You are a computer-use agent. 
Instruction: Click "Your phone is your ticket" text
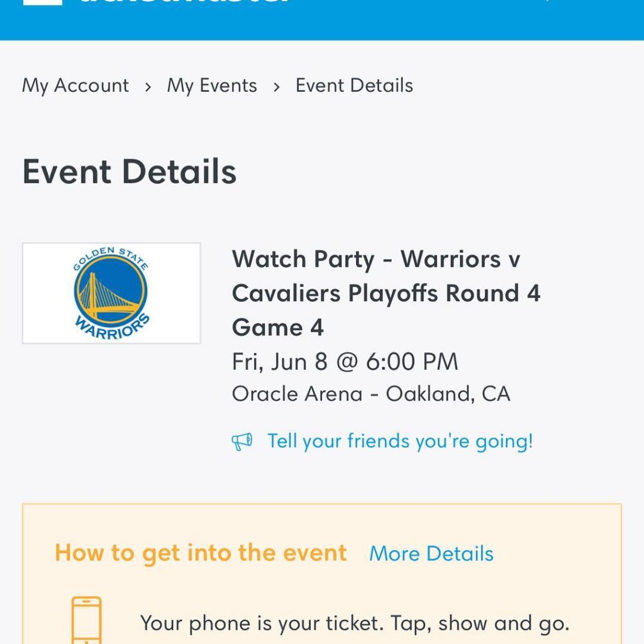[x=355, y=623]
